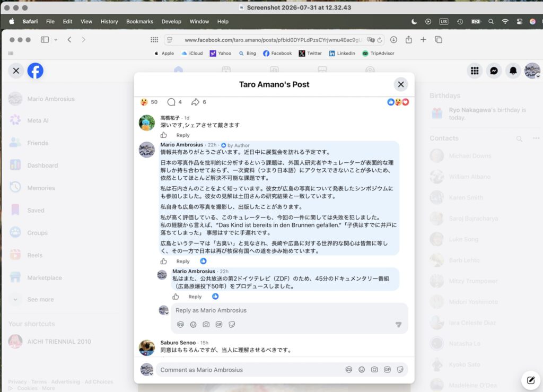
Task: Open the Yahoo bookmark
Action: coord(221,54)
